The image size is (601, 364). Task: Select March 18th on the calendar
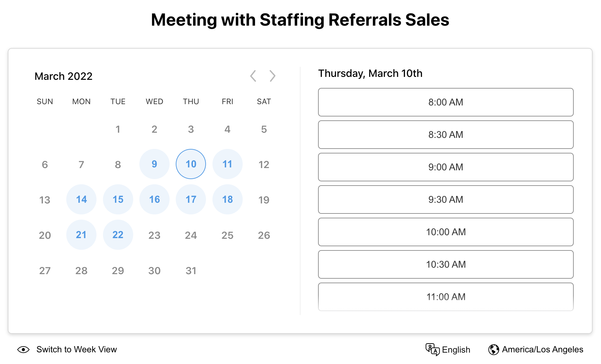227,200
